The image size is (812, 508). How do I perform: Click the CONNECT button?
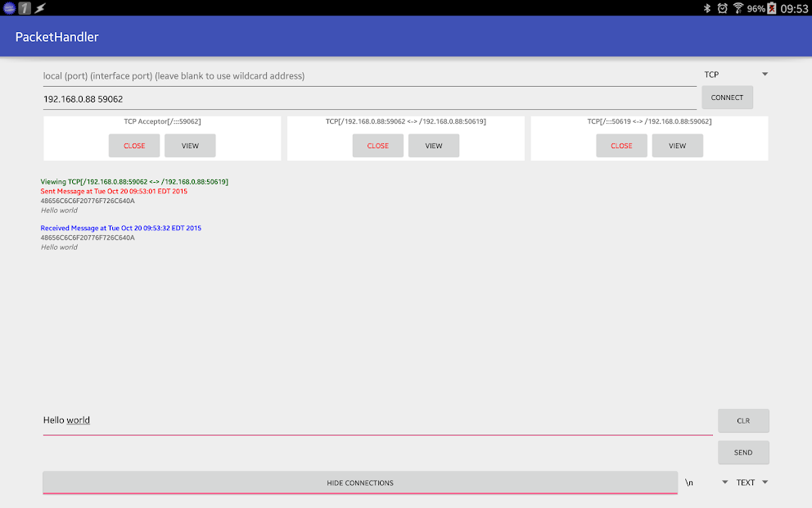[727, 98]
